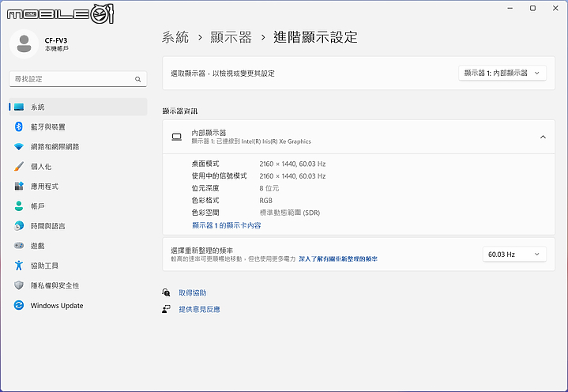Select Windows Update in sidebar

[78, 305]
